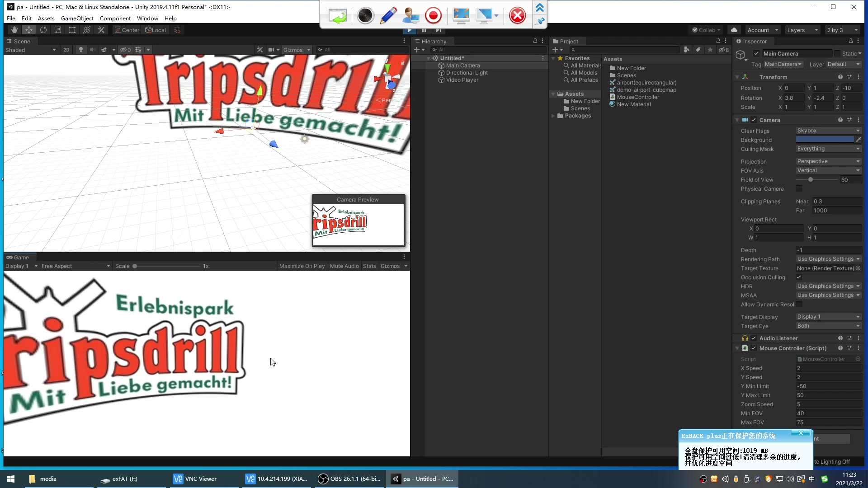The image size is (868, 488).
Task: Open the Projection Perspective dropdown
Action: click(x=828, y=161)
